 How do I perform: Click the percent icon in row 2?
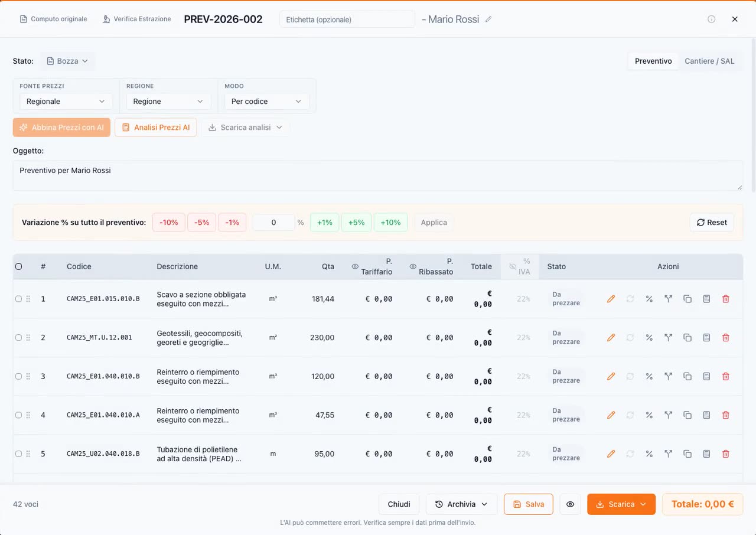click(649, 338)
